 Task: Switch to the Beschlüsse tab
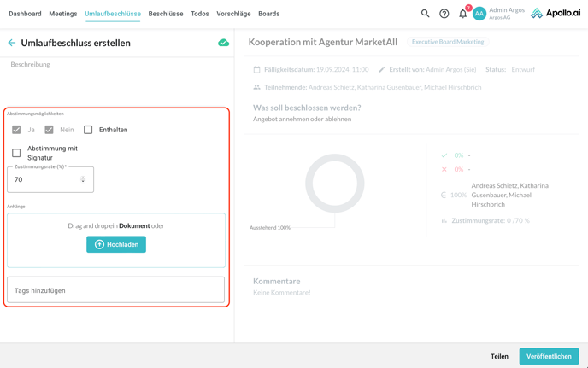(166, 14)
